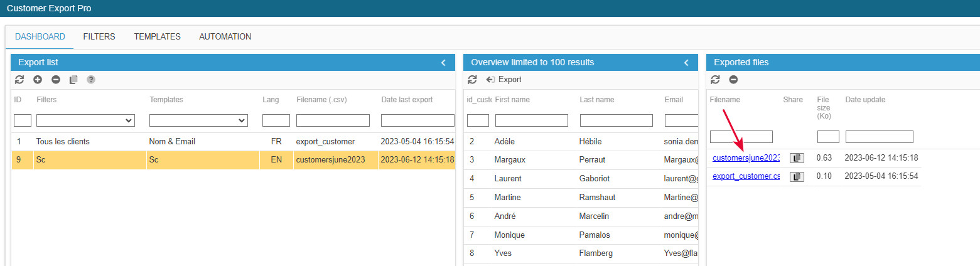980x266 pixels.
Task: Switch to the FILTERS tab
Action: pyautogui.click(x=99, y=37)
